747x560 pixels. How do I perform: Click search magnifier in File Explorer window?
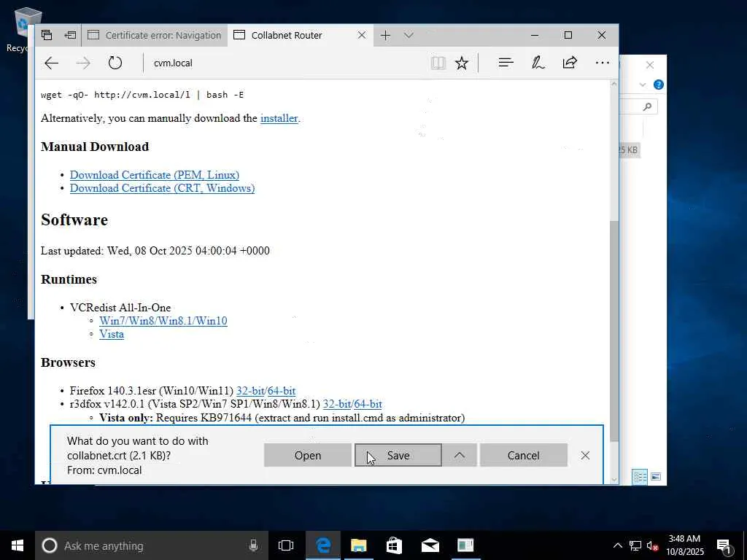pos(647,106)
